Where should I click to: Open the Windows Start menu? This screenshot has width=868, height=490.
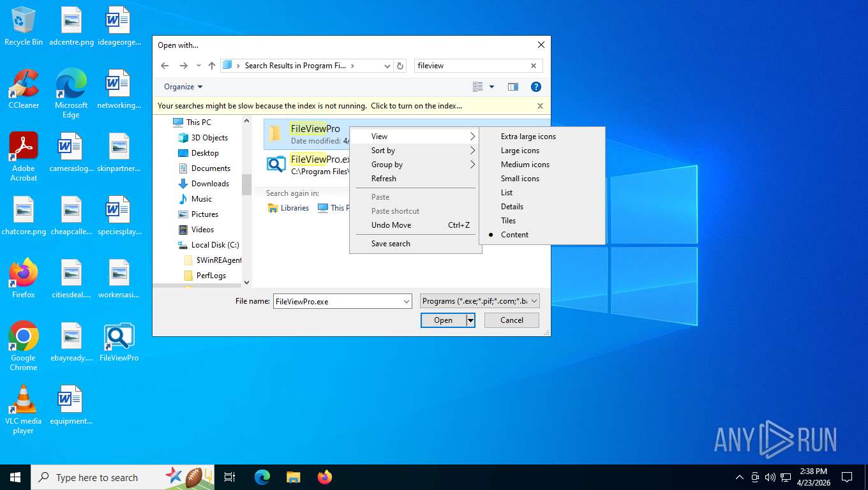point(15,477)
